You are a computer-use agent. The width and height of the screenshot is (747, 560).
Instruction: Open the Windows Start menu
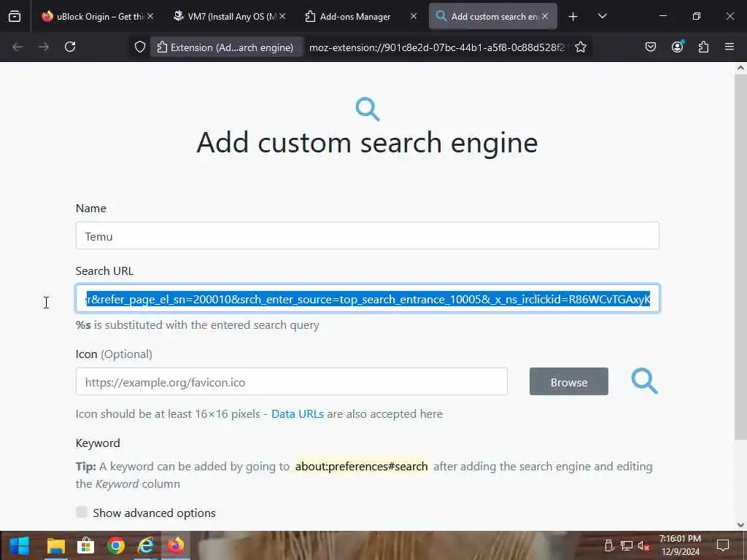[x=20, y=545]
